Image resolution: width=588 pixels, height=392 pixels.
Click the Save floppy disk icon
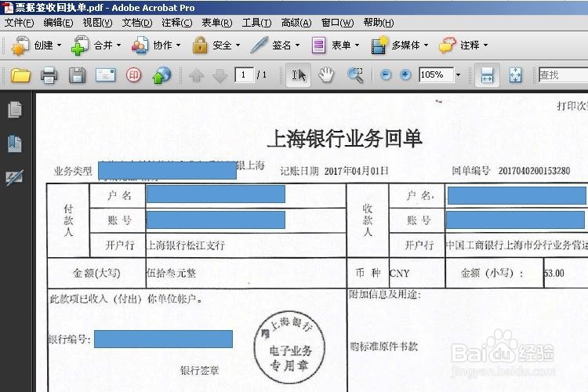point(78,75)
